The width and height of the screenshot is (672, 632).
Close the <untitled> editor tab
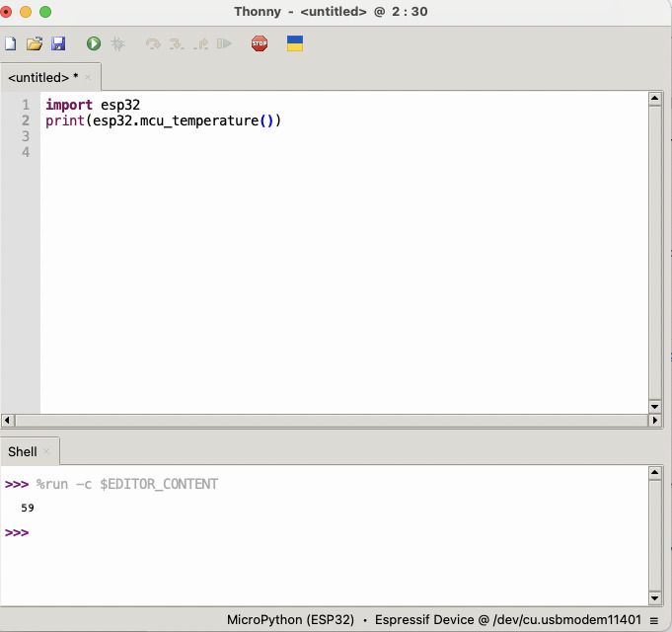pyautogui.click(x=88, y=78)
